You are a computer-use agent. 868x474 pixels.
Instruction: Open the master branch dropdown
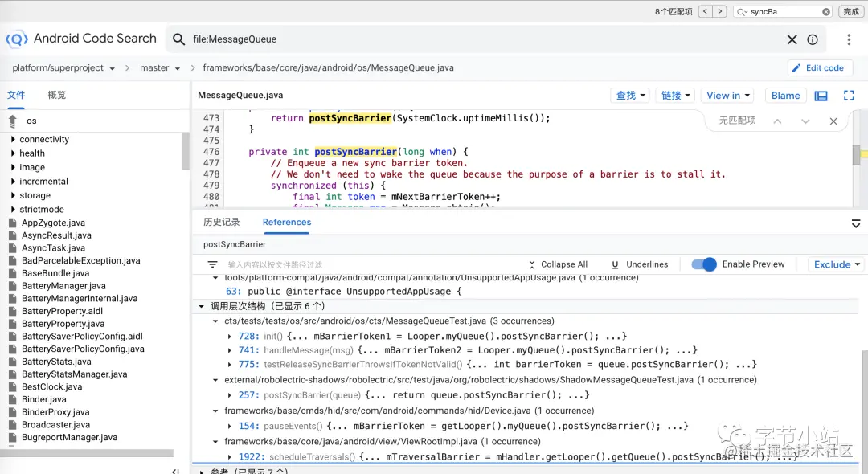tap(160, 68)
